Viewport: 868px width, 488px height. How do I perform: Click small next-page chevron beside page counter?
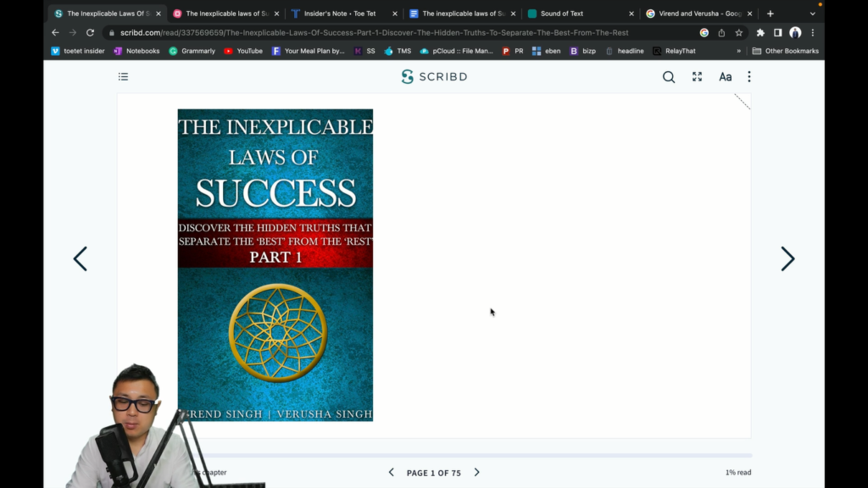coord(476,473)
